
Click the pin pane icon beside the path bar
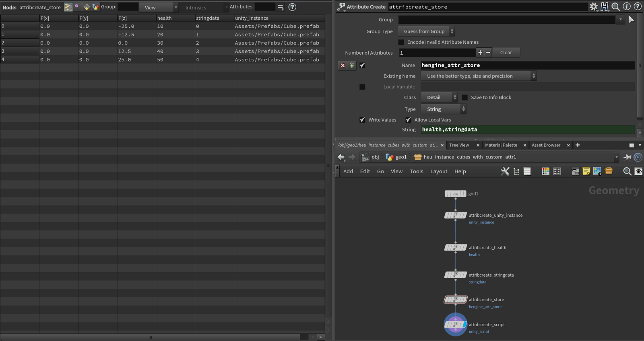click(627, 157)
